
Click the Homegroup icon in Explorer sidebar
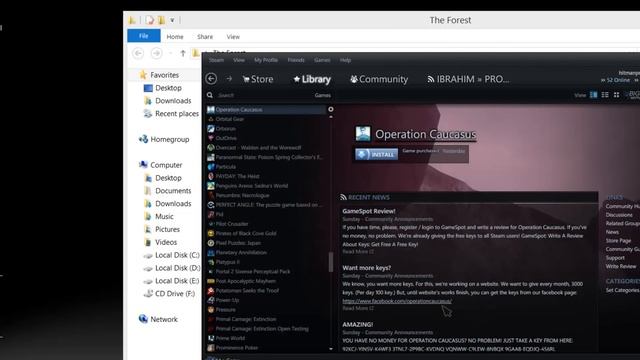click(x=143, y=139)
